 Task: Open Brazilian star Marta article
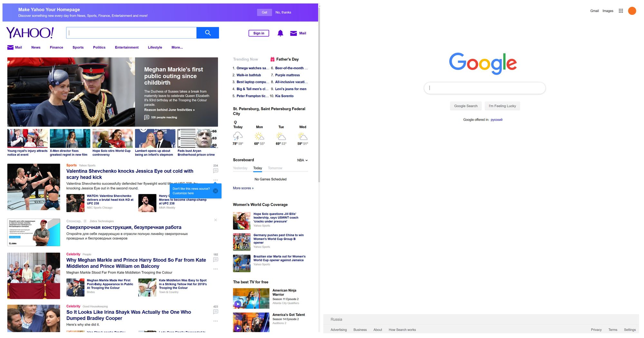pyautogui.click(x=279, y=258)
